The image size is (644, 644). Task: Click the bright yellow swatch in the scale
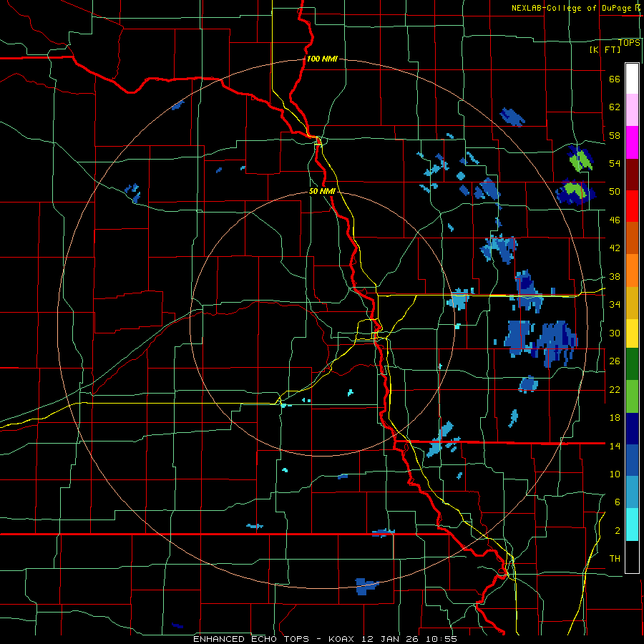pyautogui.click(x=632, y=333)
